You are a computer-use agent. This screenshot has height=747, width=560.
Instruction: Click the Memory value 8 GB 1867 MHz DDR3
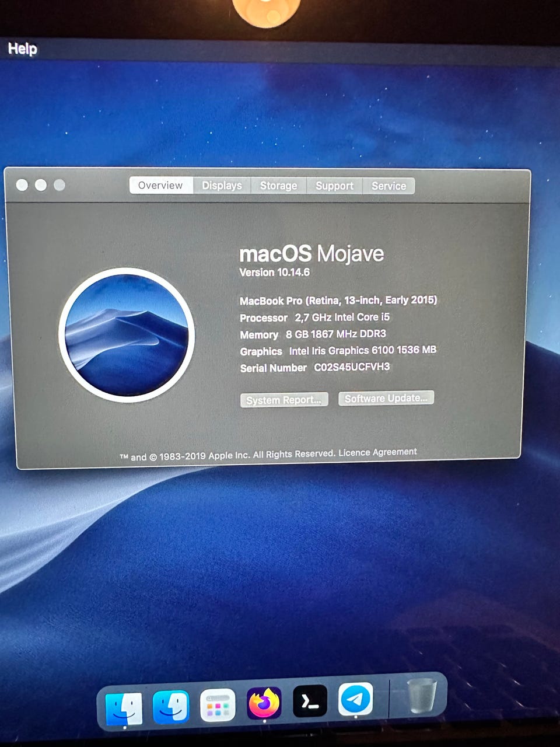coord(336,334)
